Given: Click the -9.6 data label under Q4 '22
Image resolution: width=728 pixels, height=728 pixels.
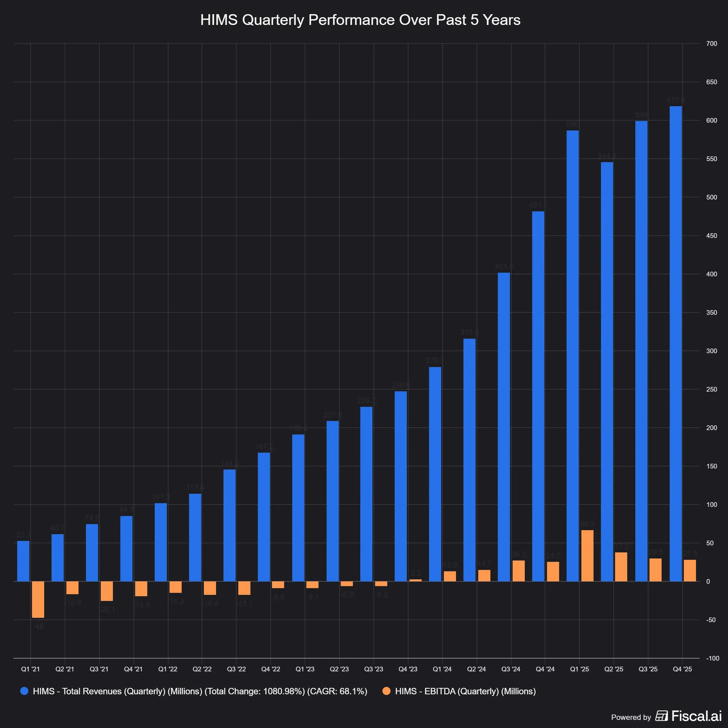Looking at the screenshot, I should (x=278, y=597).
